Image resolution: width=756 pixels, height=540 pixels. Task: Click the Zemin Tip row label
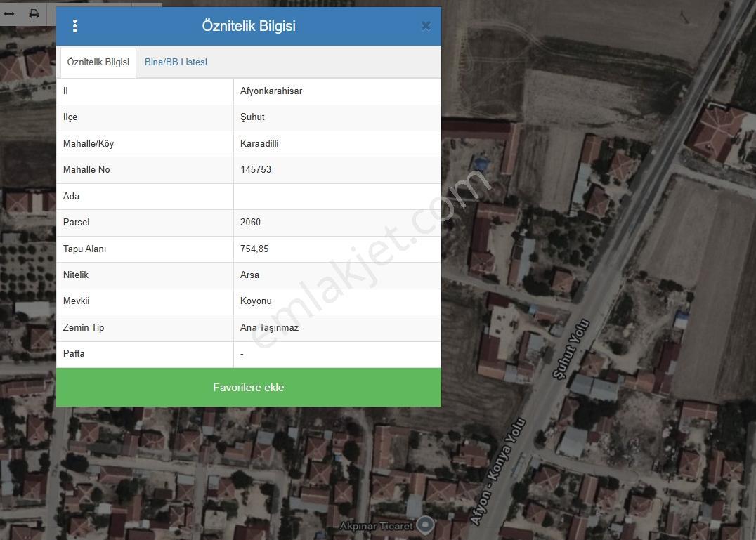(x=84, y=327)
